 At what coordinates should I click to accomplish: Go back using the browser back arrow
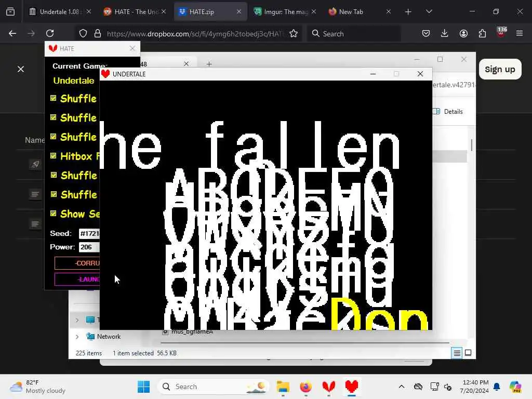[12, 33]
